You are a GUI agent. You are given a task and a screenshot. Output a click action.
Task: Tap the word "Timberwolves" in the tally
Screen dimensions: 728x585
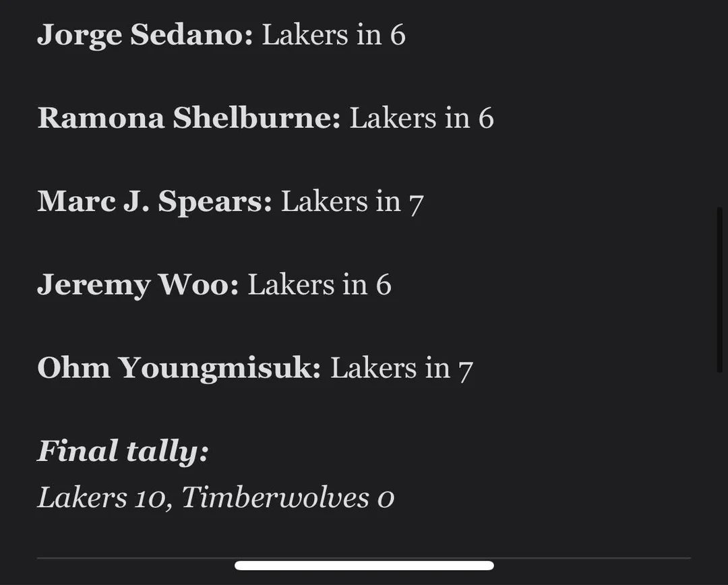tap(275, 498)
